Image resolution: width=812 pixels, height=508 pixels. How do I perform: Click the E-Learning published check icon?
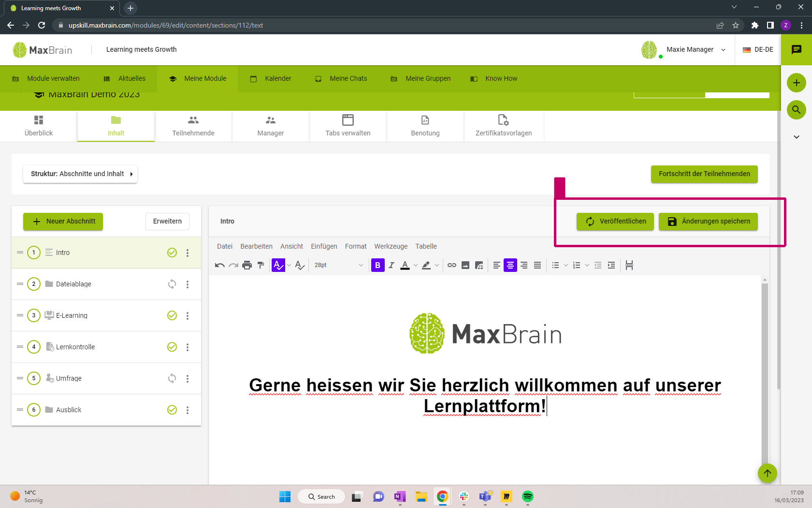pos(172,315)
